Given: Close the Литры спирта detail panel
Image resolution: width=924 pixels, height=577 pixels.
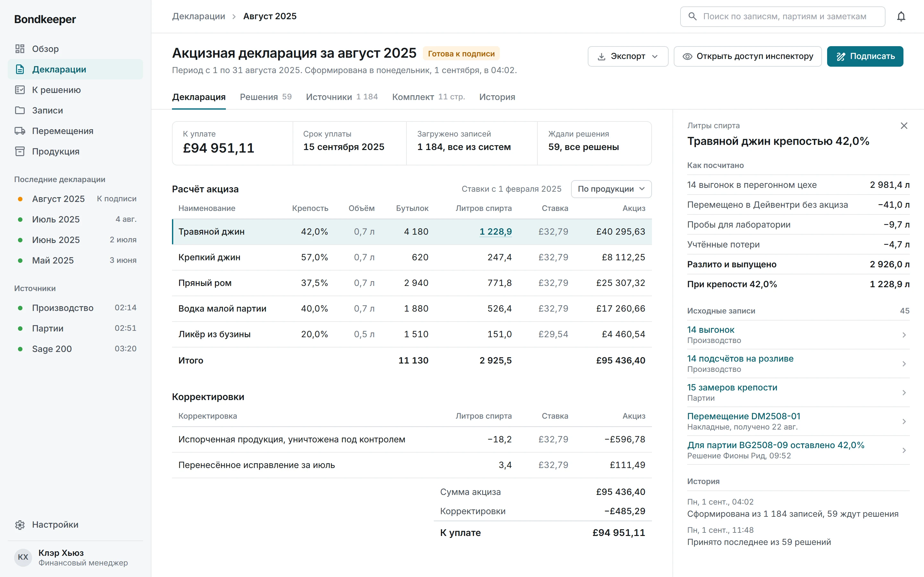Looking at the screenshot, I should tap(904, 126).
